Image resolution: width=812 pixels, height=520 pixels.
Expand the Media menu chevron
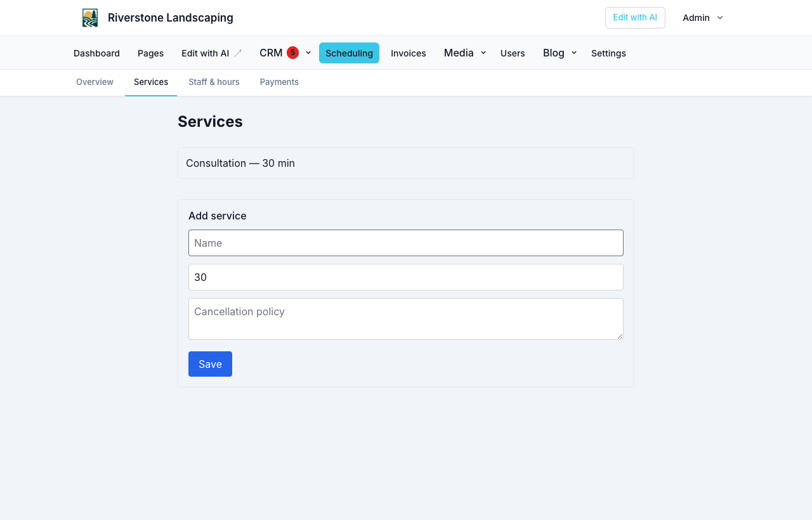(483, 53)
